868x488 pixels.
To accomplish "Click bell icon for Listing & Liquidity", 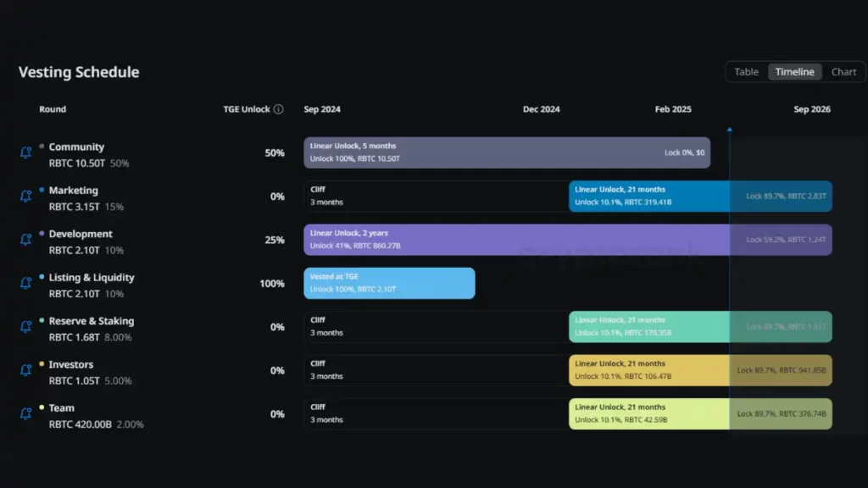I will pyautogui.click(x=25, y=284).
